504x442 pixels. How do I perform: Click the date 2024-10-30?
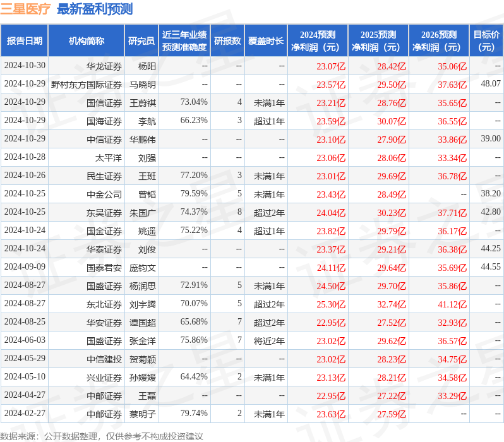tap(25, 66)
